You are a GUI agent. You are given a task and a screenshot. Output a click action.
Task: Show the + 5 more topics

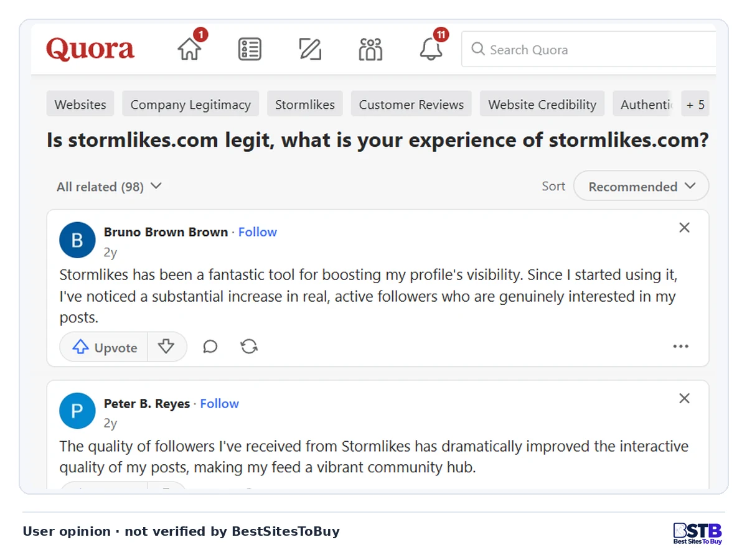695,104
